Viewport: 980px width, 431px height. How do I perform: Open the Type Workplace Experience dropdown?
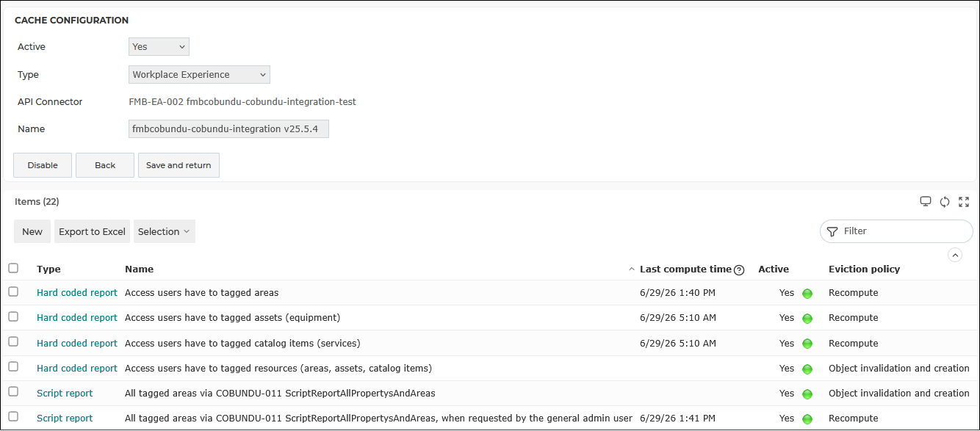pos(199,74)
